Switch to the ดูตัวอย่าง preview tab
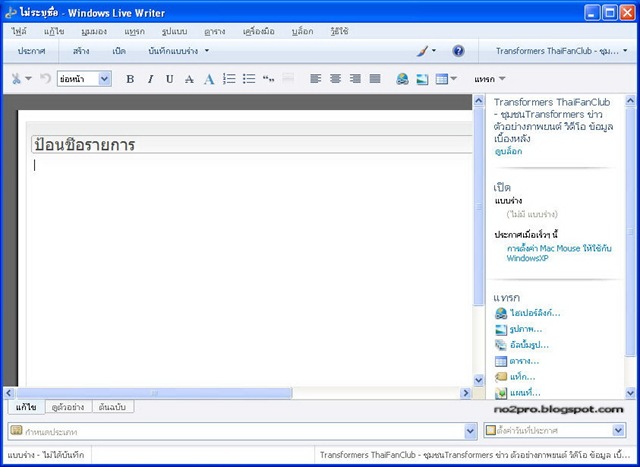The height and width of the screenshot is (467, 640). (68, 407)
